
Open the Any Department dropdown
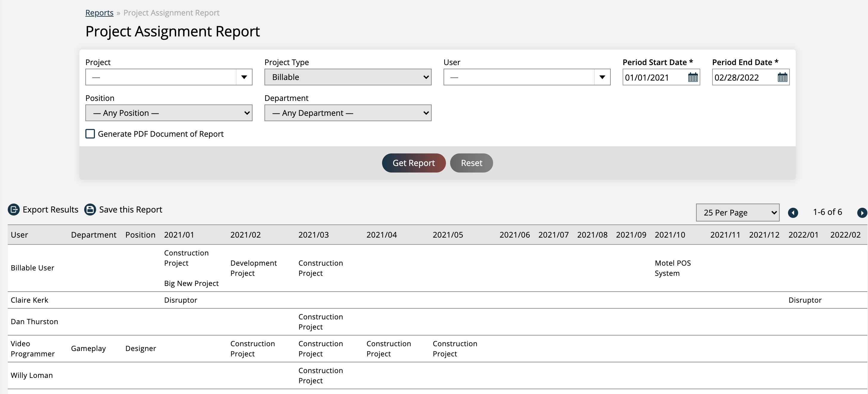[347, 113]
